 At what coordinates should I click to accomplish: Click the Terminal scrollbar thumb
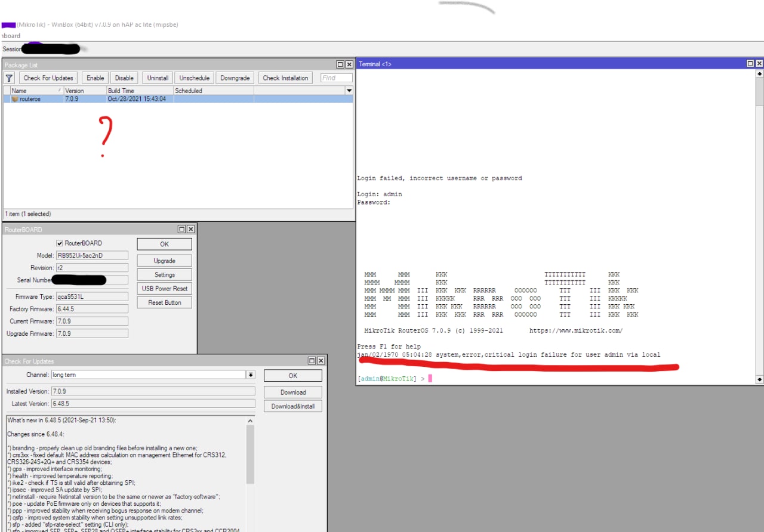[759, 91]
